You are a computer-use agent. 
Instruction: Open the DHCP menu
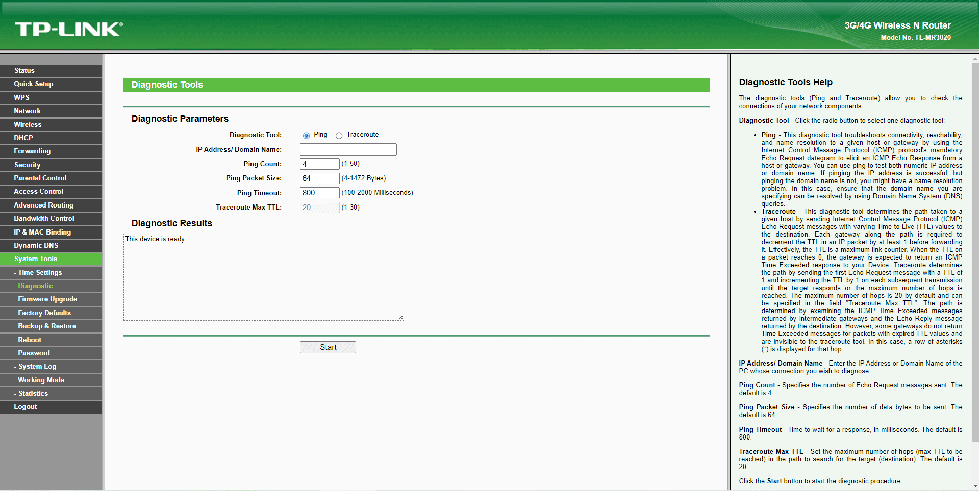(51, 138)
